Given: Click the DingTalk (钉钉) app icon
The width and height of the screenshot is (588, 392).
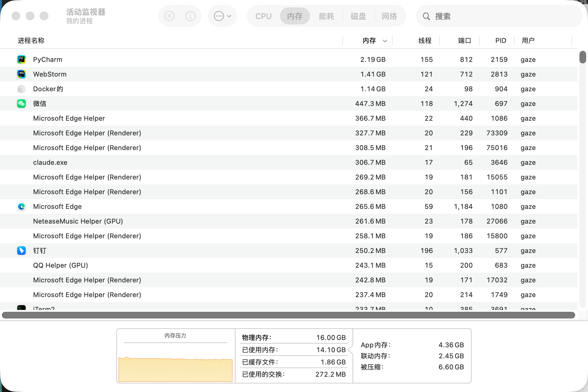Looking at the screenshot, I should tap(21, 251).
